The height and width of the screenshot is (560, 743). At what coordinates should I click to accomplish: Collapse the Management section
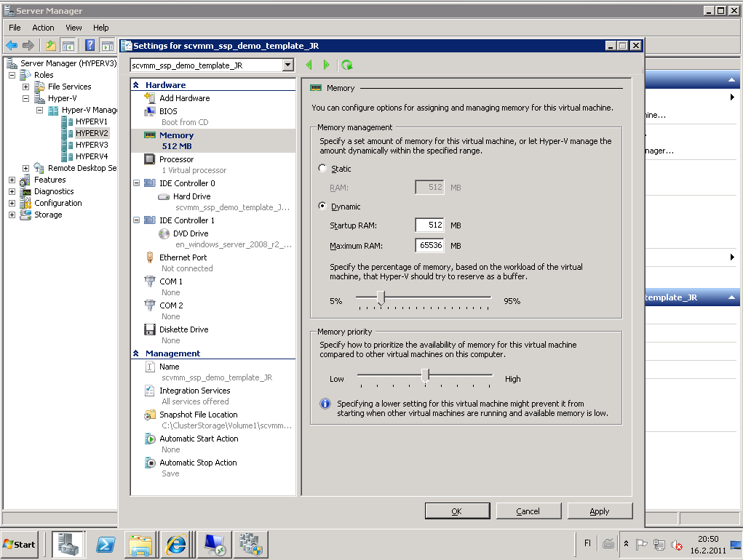pos(136,353)
